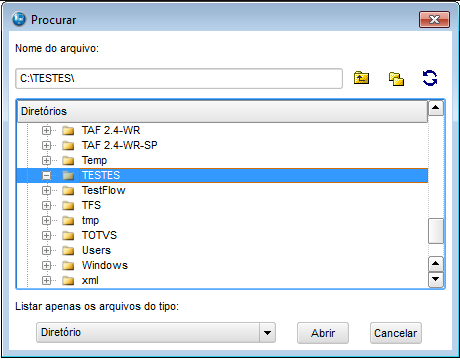Expand the Temp folder node

point(46,160)
